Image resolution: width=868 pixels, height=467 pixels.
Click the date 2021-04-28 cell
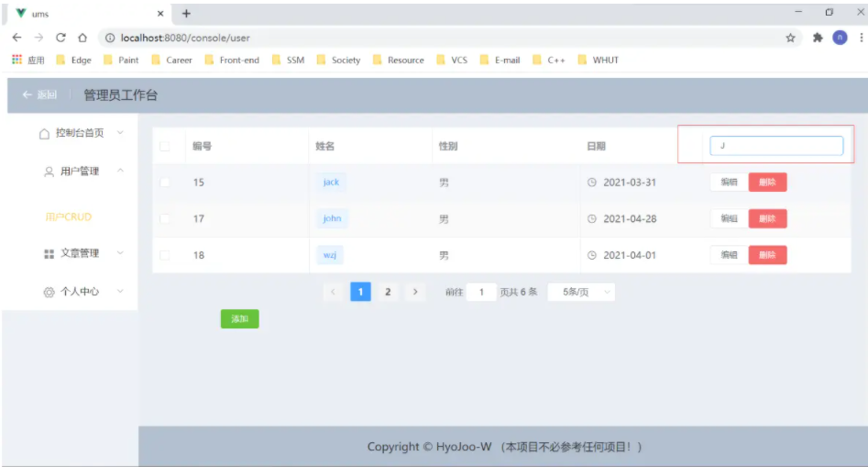click(x=630, y=218)
